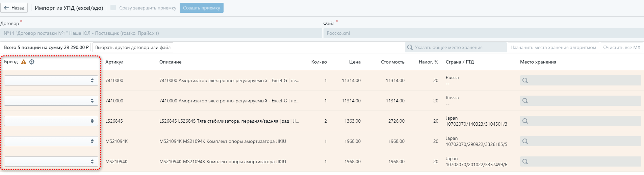
Task: Click the warning triangle icon beside Бренд
Action: click(x=24, y=62)
